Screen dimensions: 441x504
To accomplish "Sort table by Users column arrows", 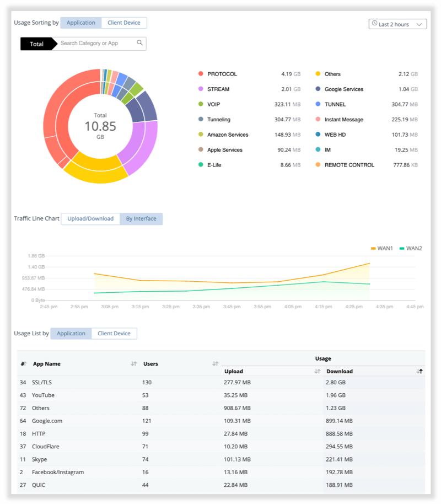I will tap(215, 363).
